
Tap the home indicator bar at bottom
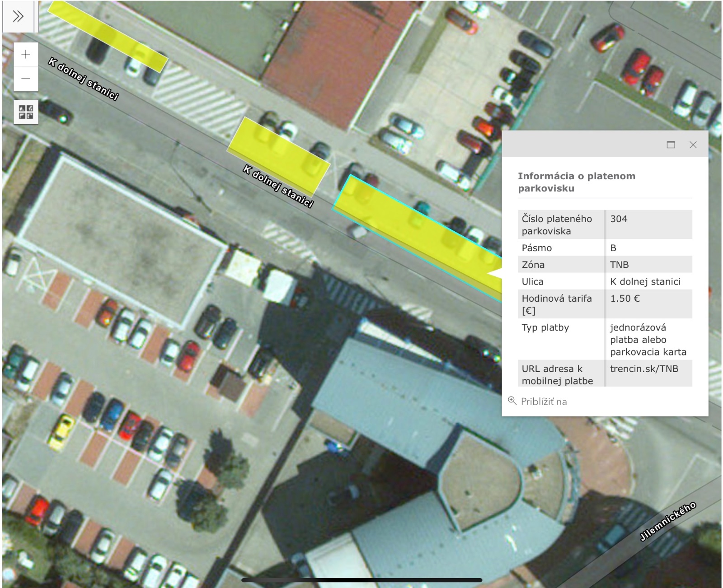(361, 580)
